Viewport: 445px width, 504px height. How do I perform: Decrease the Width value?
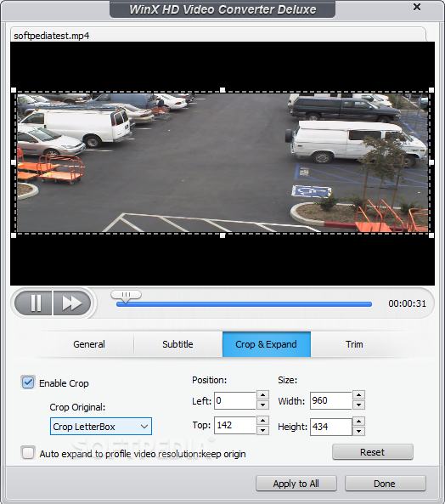[358, 405]
